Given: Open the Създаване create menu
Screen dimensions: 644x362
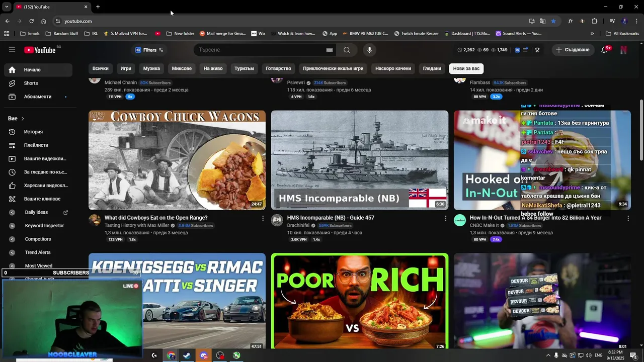Looking at the screenshot, I should (x=573, y=50).
